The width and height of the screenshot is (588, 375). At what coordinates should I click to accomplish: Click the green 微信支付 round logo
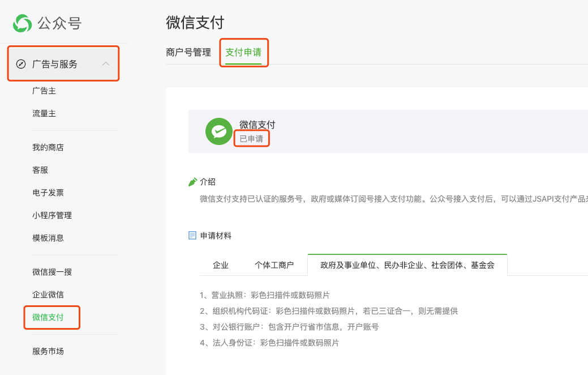[x=219, y=131]
